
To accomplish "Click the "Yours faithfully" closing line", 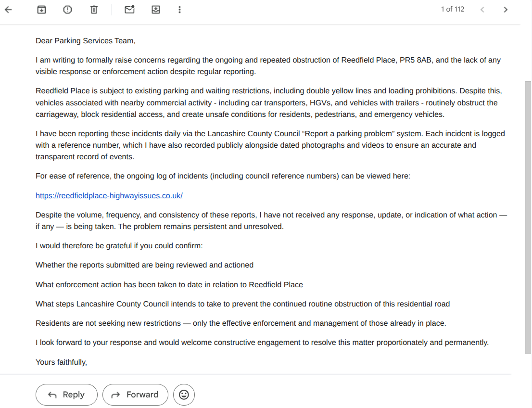I will click(61, 362).
